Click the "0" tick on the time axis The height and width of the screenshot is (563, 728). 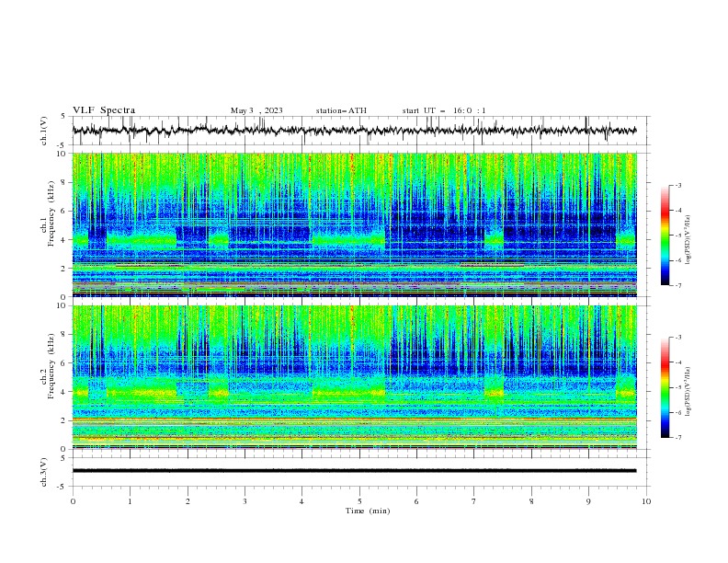click(x=73, y=501)
